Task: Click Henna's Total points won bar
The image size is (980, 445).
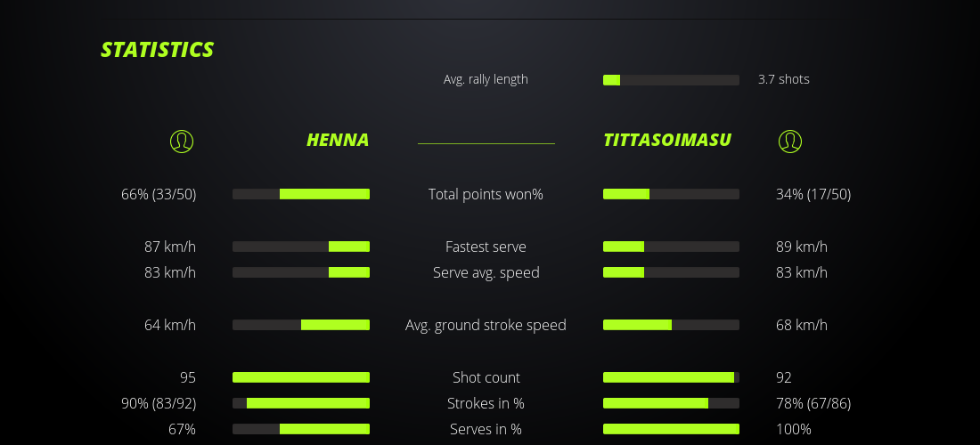Action: [x=301, y=194]
